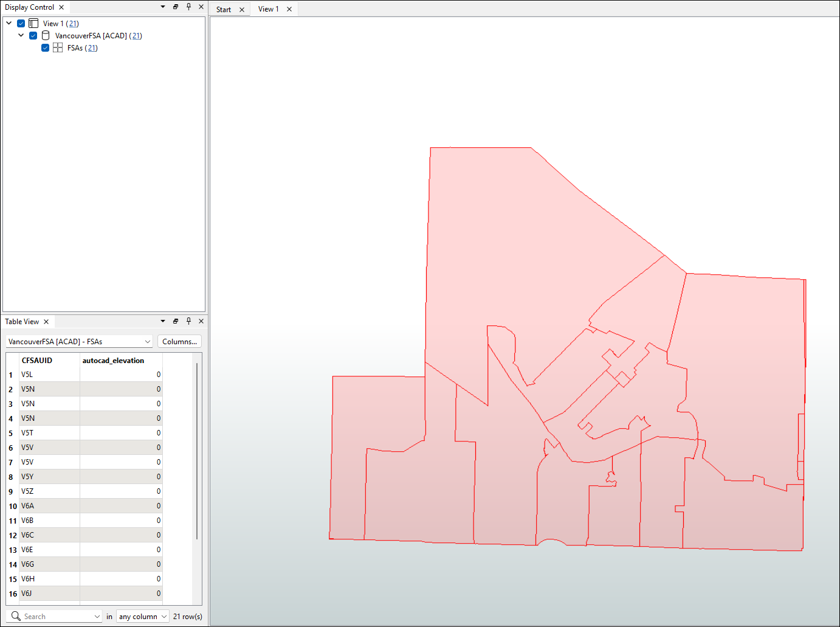Switch to the Start tab

click(x=224, y=9)
